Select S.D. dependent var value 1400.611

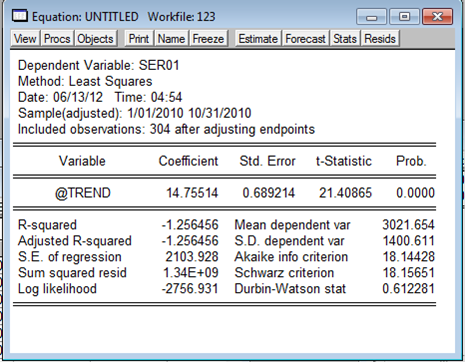tap(409, 241)
